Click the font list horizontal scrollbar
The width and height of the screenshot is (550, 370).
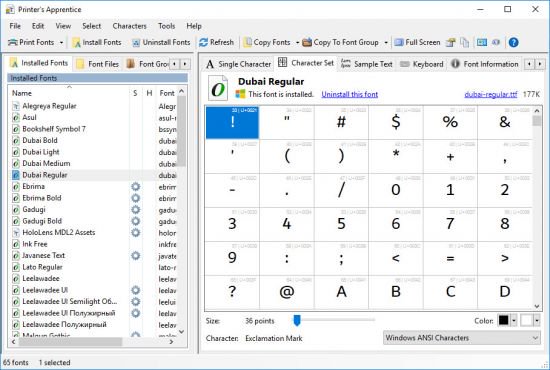(x=93, y=342)
